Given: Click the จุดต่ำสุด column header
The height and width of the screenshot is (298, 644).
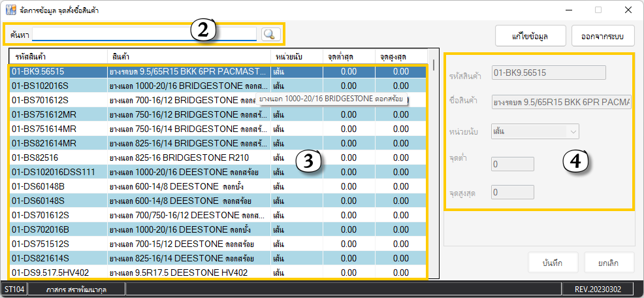Looking at the screenshot, I should pyautogui.click(x=348, y=56).
